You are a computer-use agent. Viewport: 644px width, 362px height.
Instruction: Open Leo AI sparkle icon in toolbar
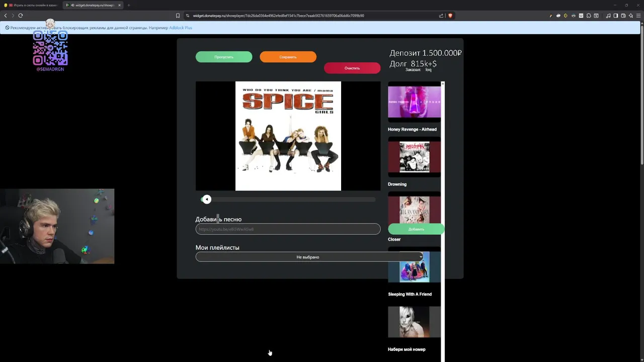coord(630,16)
